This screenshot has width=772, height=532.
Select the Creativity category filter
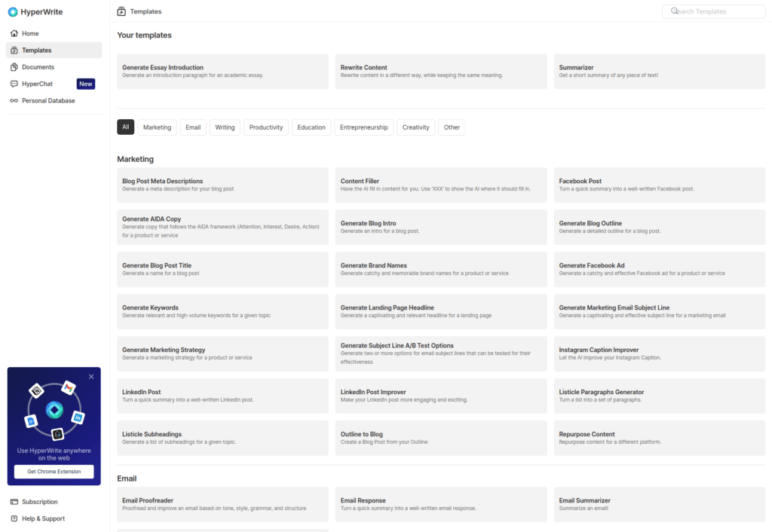[x=415, y=127]
